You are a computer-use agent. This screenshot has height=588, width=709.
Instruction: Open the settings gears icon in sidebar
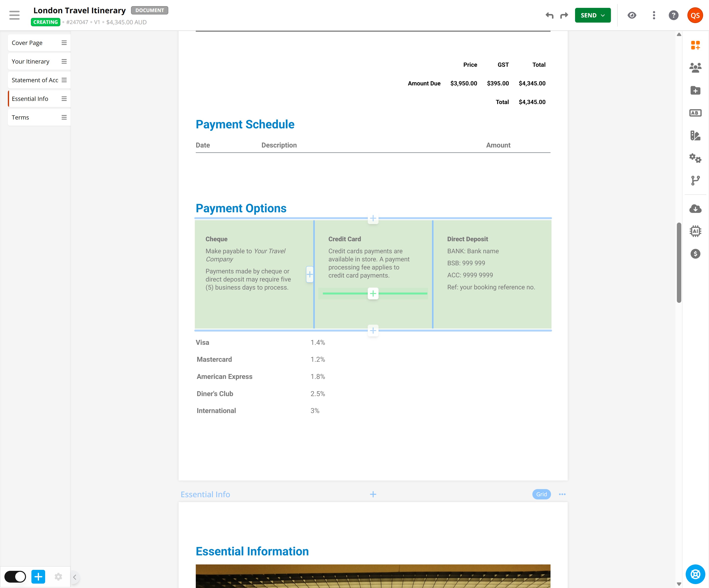coord(695,158)
